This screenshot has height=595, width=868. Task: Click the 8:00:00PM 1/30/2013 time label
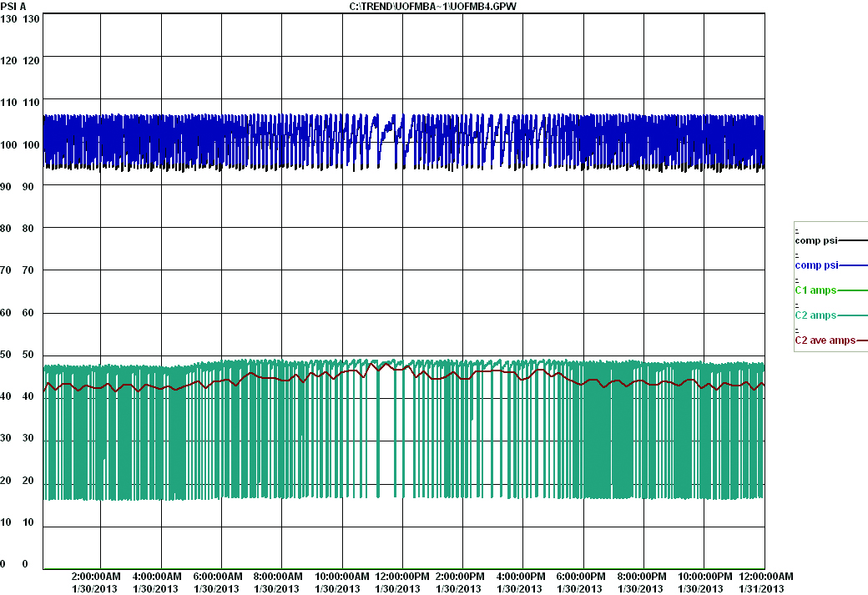pos(642,582)
